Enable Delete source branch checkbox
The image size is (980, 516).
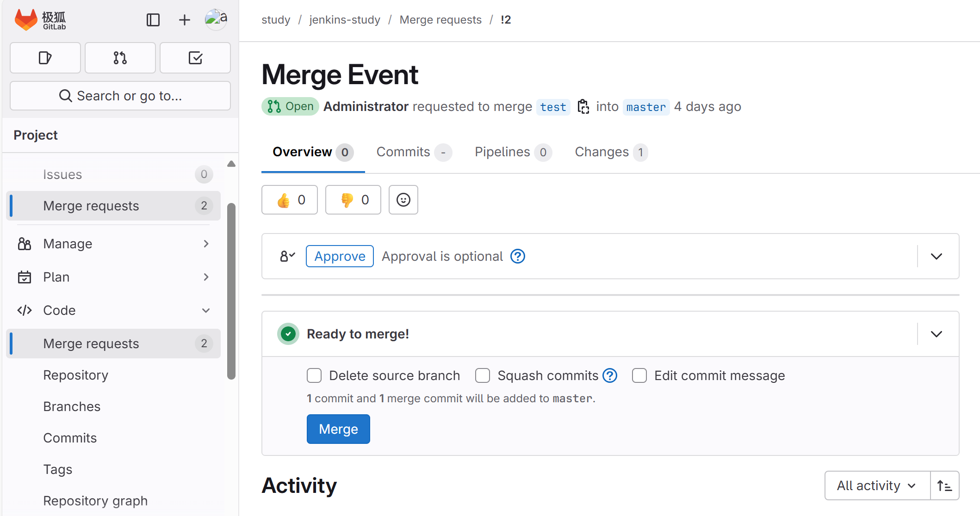(x=314, y=375)
